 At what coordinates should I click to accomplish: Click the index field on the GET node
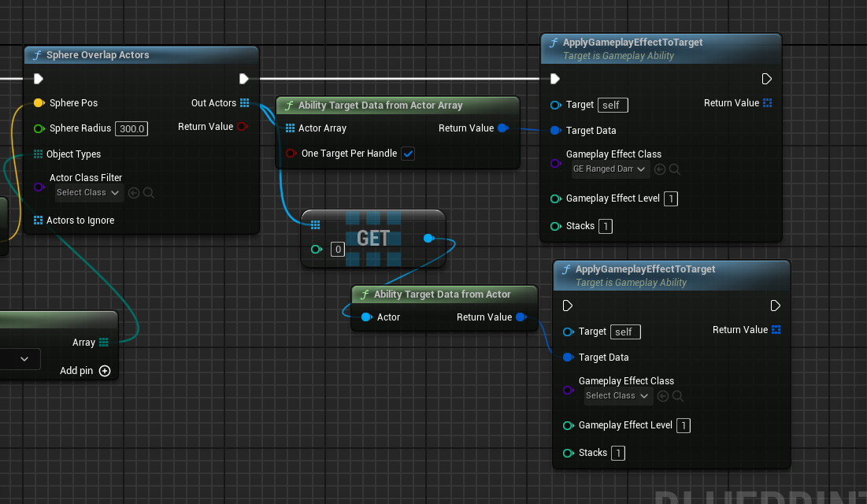click(338, 249)
